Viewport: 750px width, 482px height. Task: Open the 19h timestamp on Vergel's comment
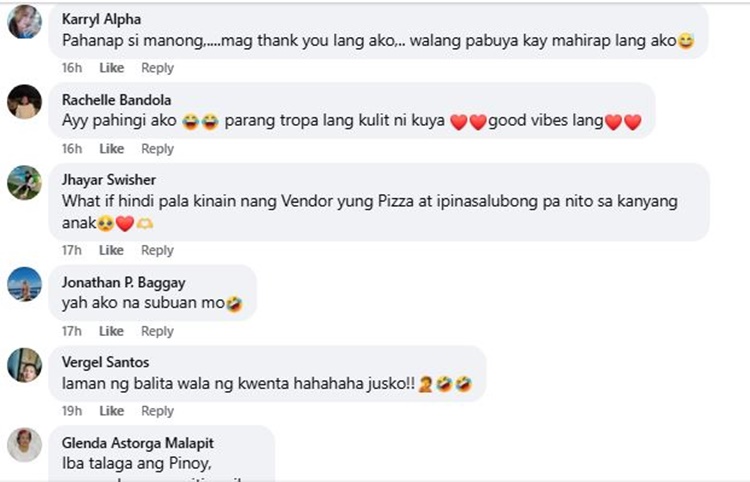pyautogui.click(x=72, y=411)
